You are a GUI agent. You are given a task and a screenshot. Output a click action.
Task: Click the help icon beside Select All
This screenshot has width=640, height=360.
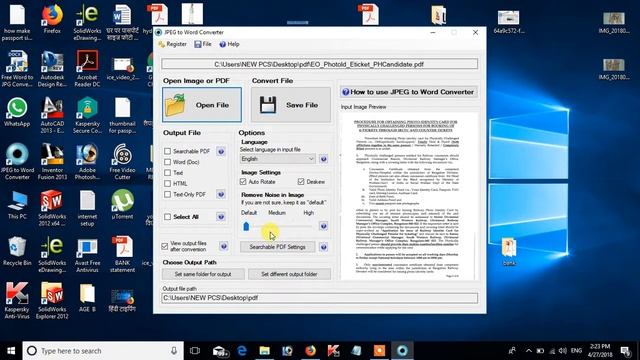221,217
